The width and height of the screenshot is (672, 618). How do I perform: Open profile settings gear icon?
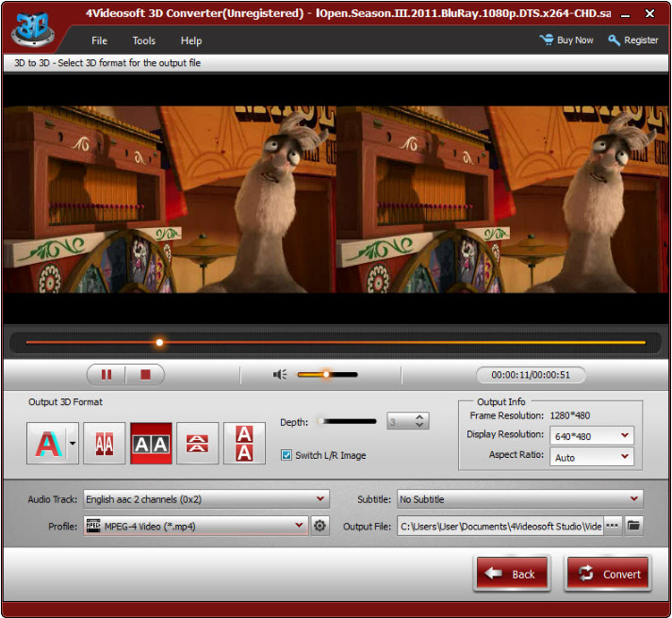click(x=320, y=526)
